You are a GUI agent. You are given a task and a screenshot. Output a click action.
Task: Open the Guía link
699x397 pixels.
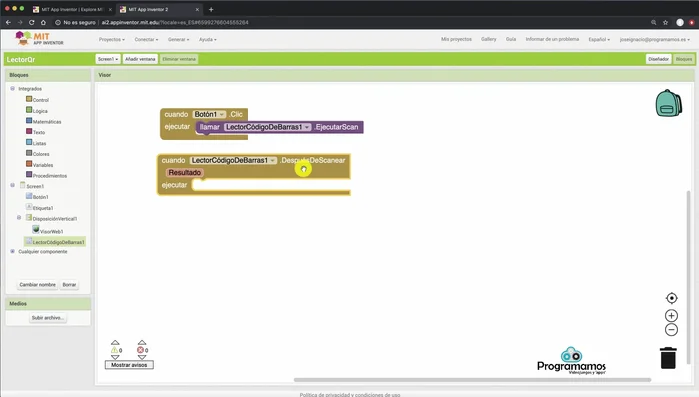pos(511,39)
